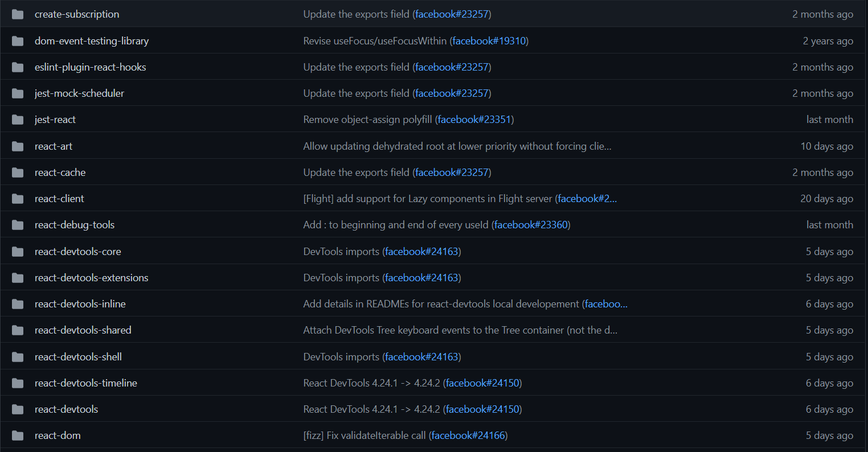Click the folder icon beside create-subscription
This screenshot has width=868, height=452.
point(18,14)
